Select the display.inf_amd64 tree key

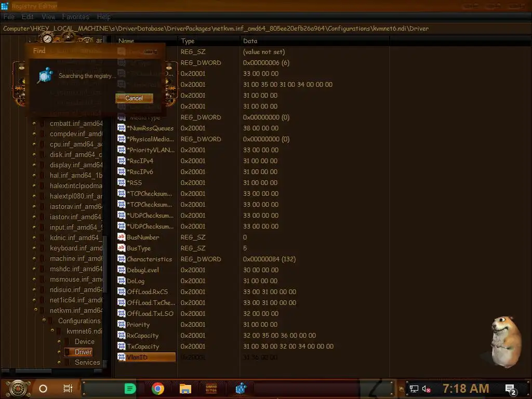76,165
